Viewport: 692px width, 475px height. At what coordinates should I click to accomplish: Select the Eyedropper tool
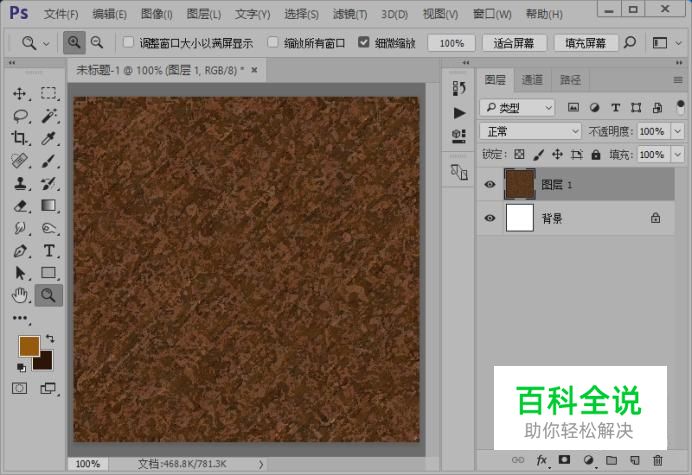(48, 139)
